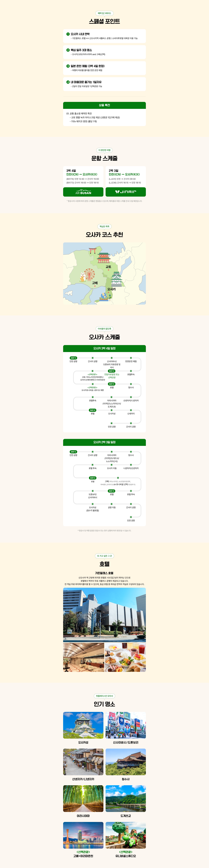Select number 3 badge for 일본 온천 체험
The image size is (209, 868).
pos(68,66)
